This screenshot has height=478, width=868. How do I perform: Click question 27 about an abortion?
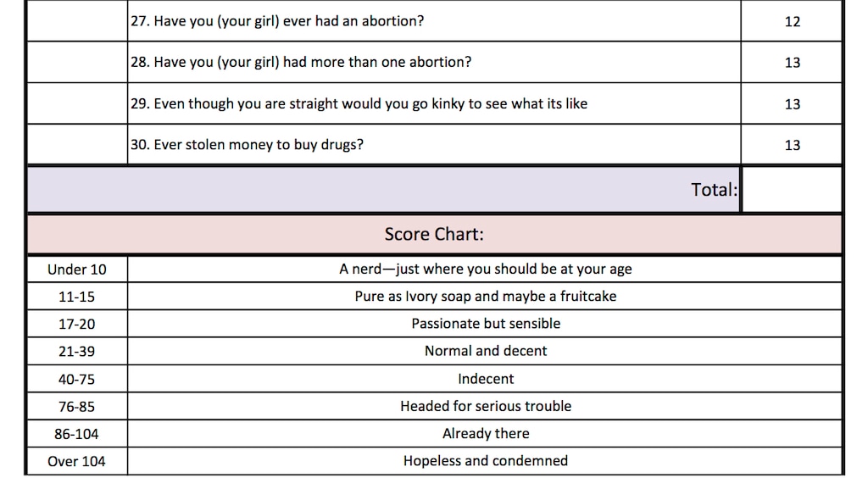point(276,21)
